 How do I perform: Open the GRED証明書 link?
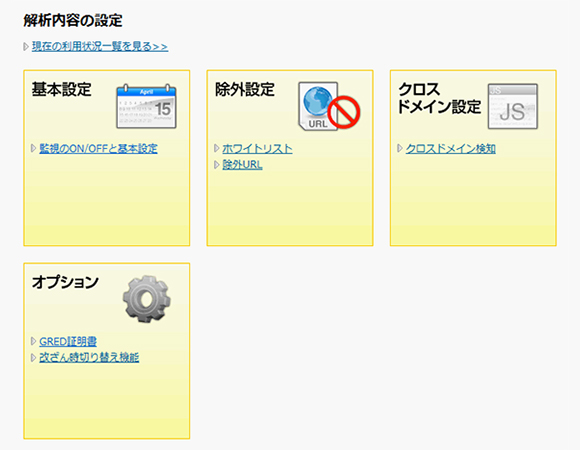point(68,341)
